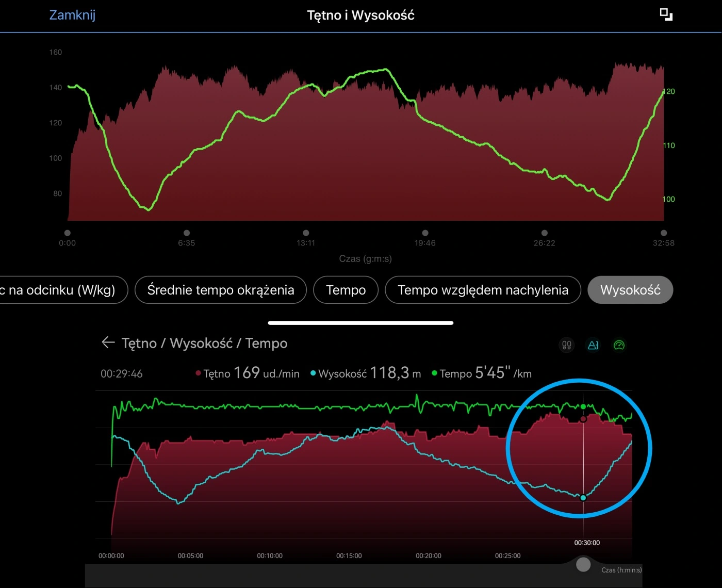Viewport: 722px width, 588px height.
Task: Click the 0:00 start time marker dot
Action: [68, 233]
